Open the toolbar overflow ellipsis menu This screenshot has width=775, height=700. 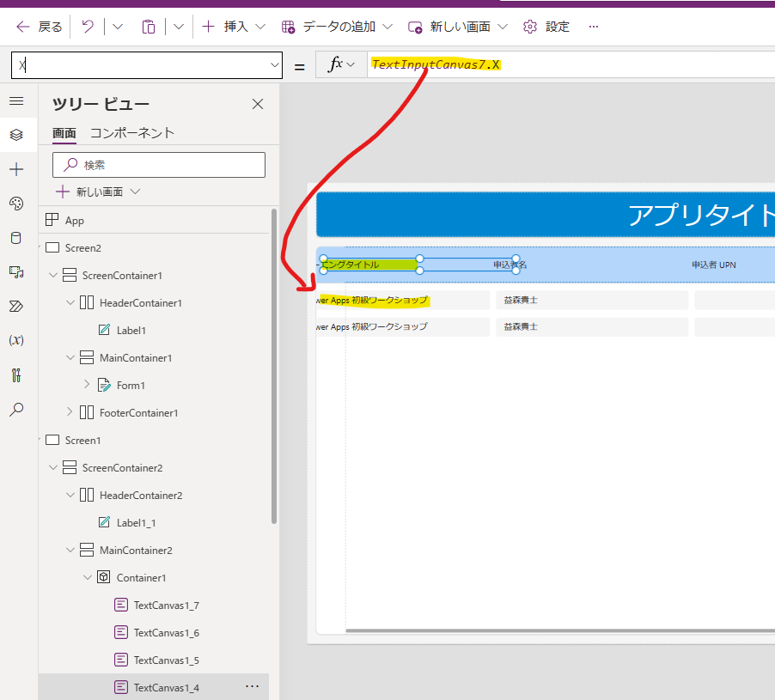[594, 27]
